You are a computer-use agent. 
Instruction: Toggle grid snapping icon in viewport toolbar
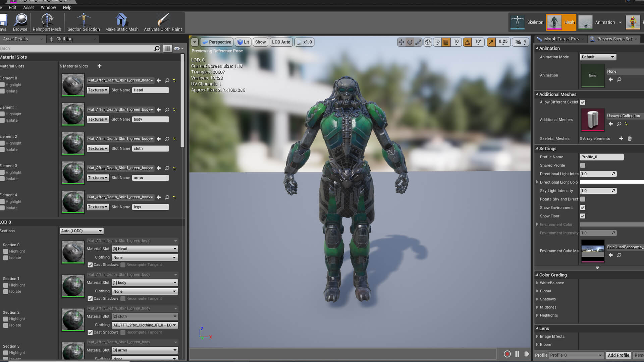(x=446, y=42)
